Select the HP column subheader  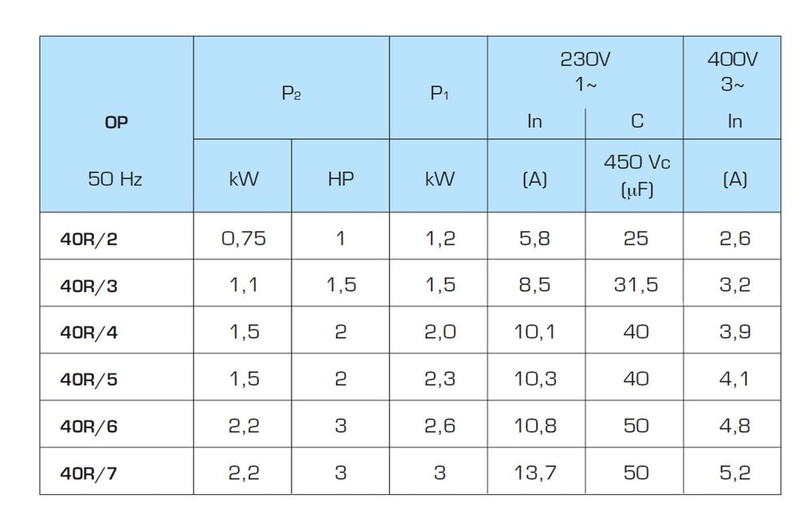pyautogui.click(x=340, y=179)
